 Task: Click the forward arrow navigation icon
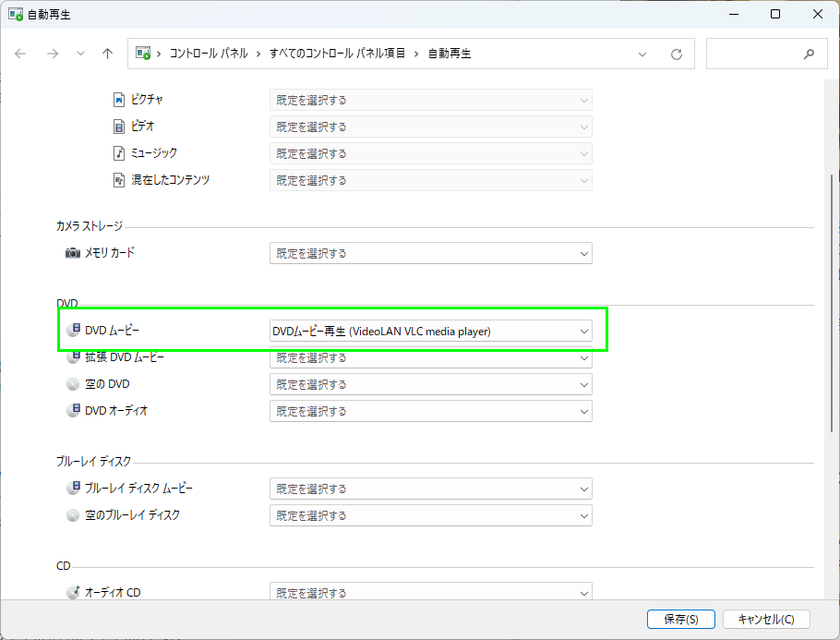click(53, 54)
